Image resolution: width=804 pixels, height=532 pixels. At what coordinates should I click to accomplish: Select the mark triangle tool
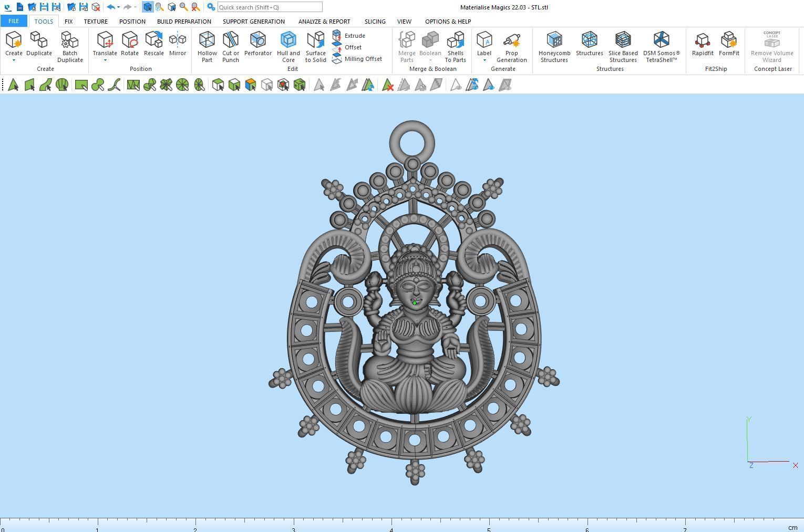pos(14,85)
